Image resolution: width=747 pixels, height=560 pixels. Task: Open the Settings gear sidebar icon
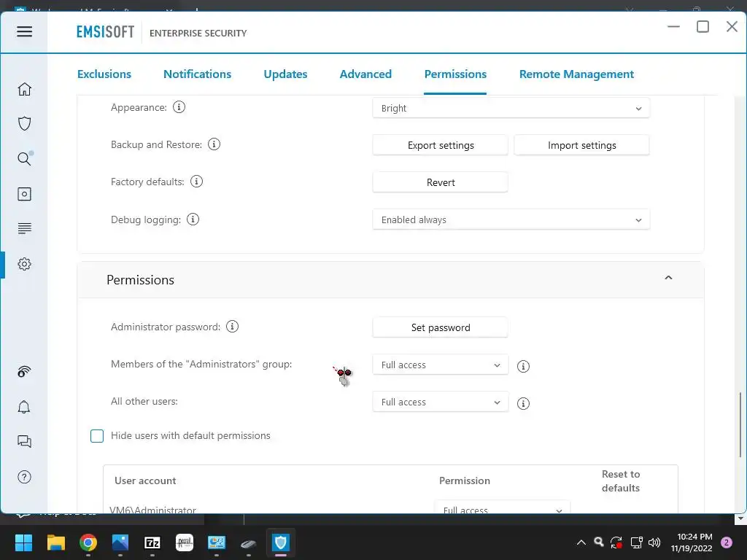[x=24, y=264]
